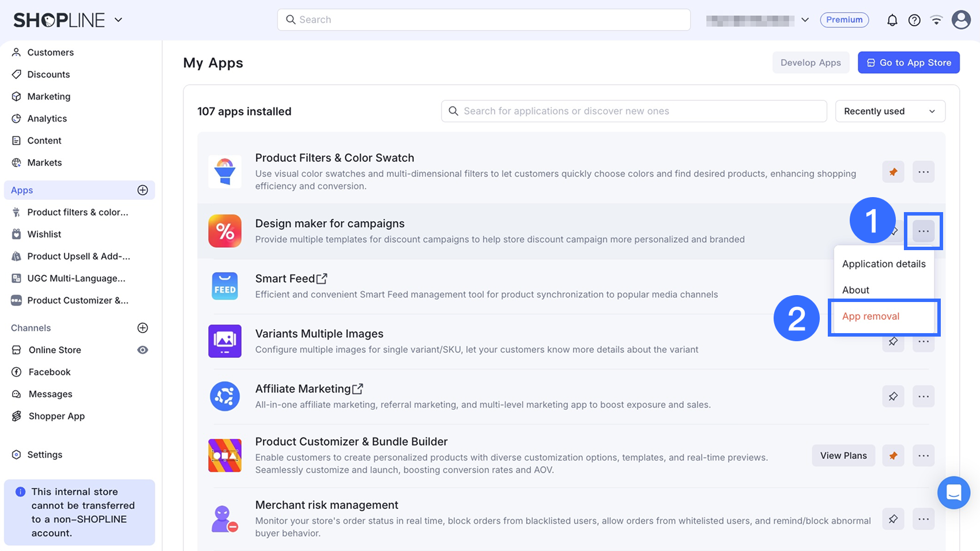This screenshot has width=980, height=551.
Task: Click the SHOPLINE logo
Action: tap(59, 20)
